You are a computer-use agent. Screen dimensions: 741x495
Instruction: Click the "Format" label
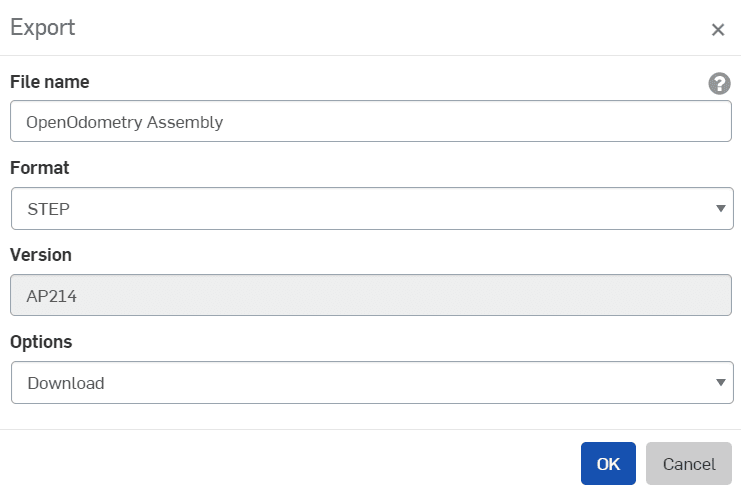(x=40, y=168)
